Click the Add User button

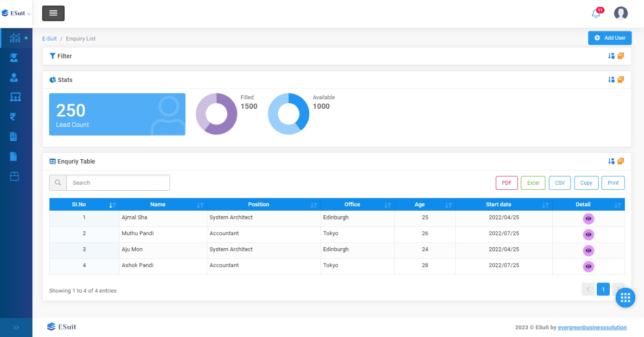coord(610,38)
